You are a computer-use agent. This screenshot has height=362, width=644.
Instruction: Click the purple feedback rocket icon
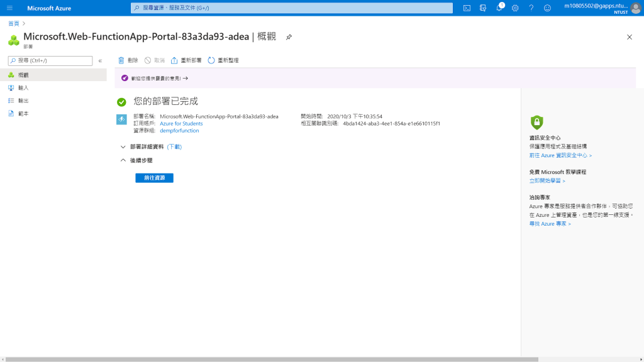(x=125, y=78)
